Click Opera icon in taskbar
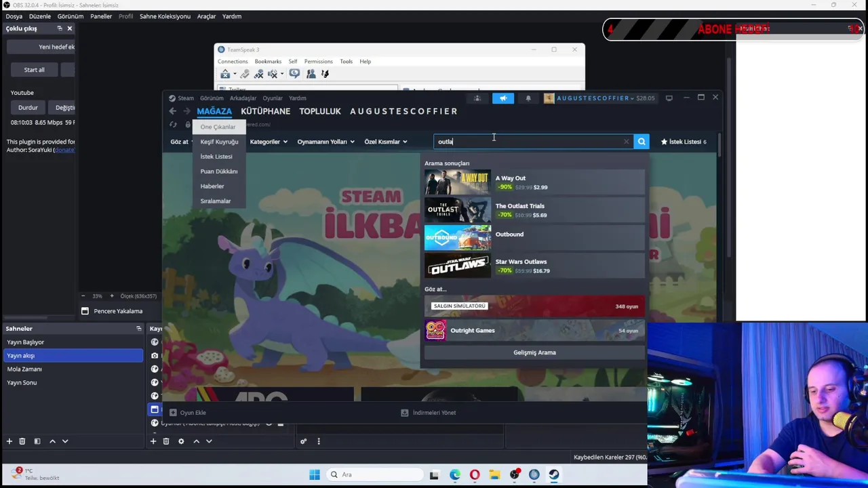This screenshot has height=488, width=868. pyautogui.click(x=475, y=474)
